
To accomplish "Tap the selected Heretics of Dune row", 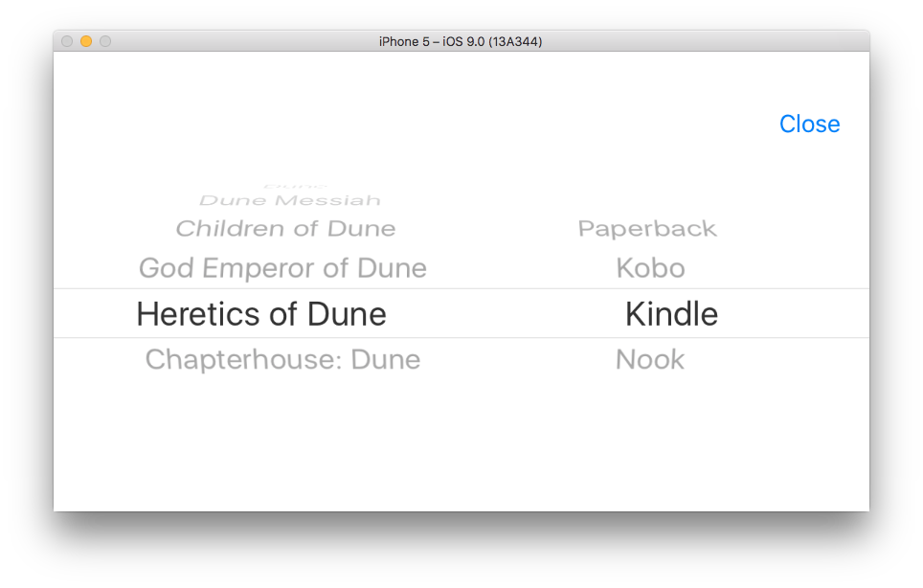I will click(x=261, y=314).
